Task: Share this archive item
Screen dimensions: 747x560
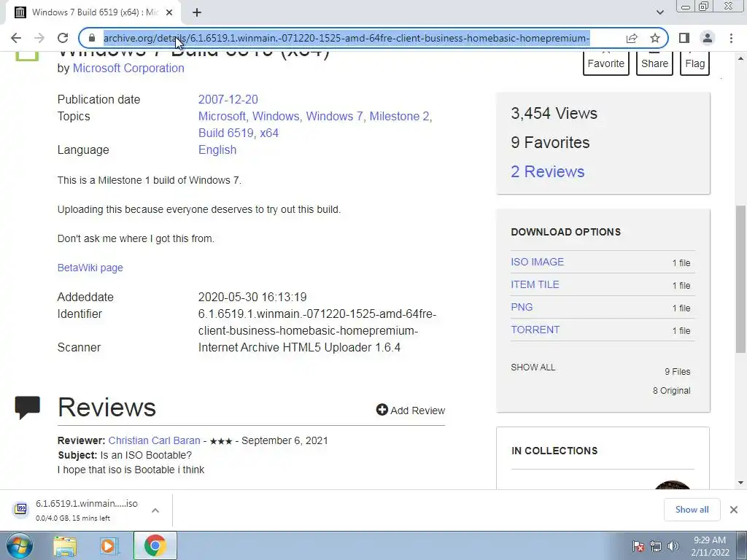Action: pyautogui.click(x=654, y=63)
